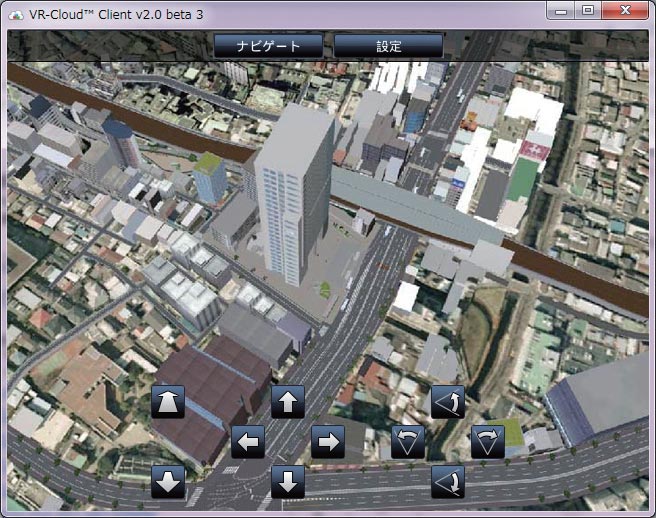
Task: Pan camera right with right arrow
Action: tap(328, 442)
